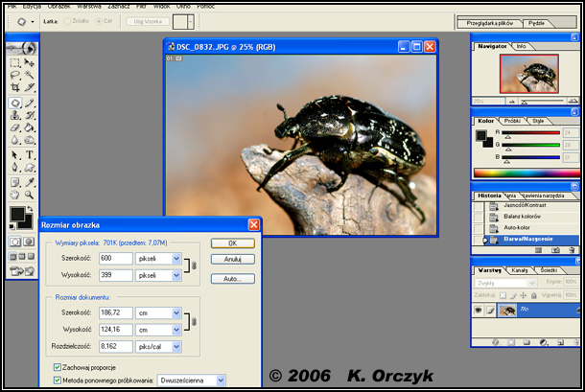Select the Eraser tool
The width and height of the screenshot is (585, 392).
click(15, 127)
